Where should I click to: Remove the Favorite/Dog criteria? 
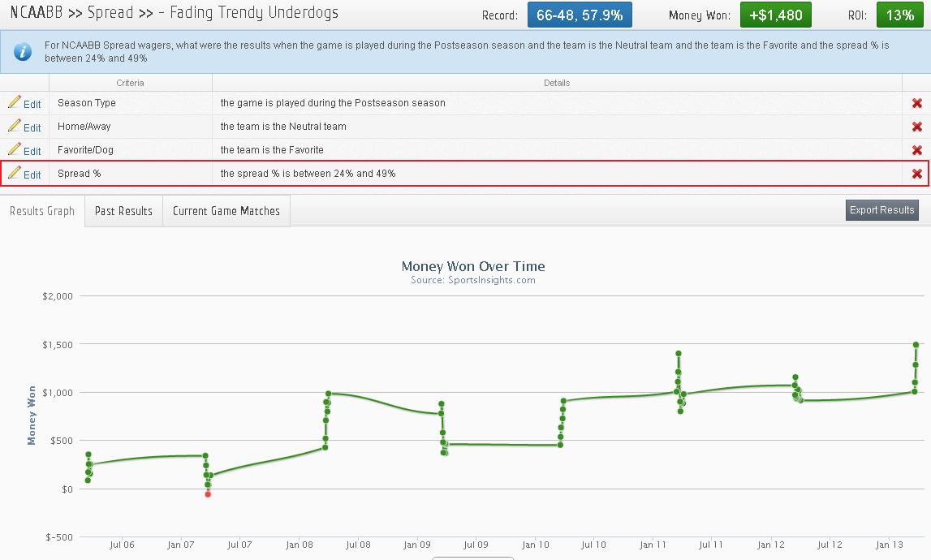(916, 151)
